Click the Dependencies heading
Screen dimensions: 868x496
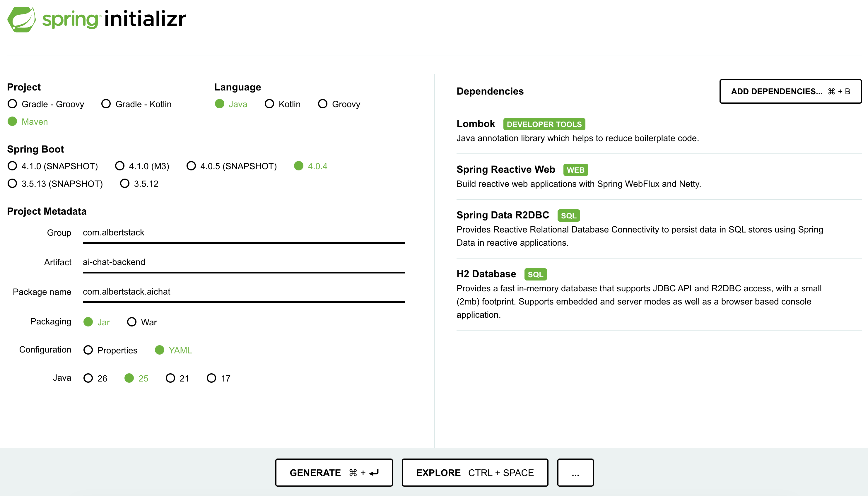[490, 91]
